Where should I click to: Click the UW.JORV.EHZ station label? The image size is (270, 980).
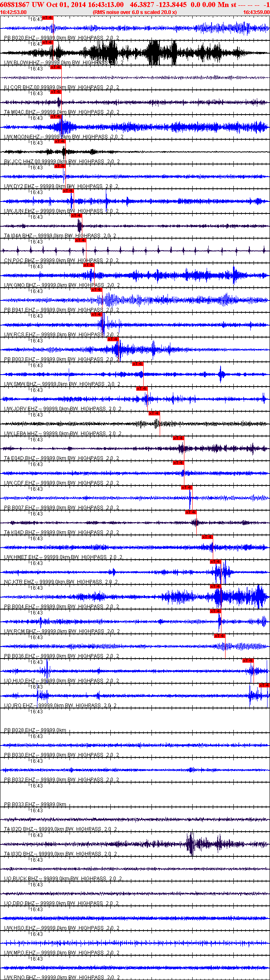click(63, 409)
